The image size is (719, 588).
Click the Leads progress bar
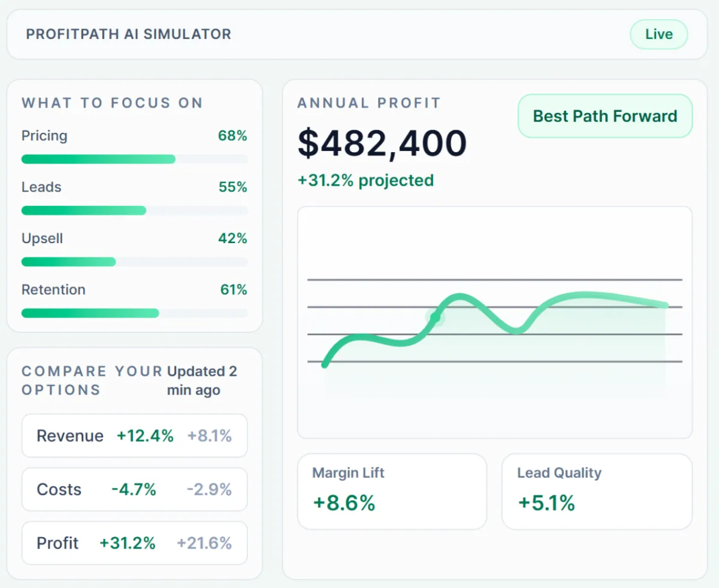134,211
